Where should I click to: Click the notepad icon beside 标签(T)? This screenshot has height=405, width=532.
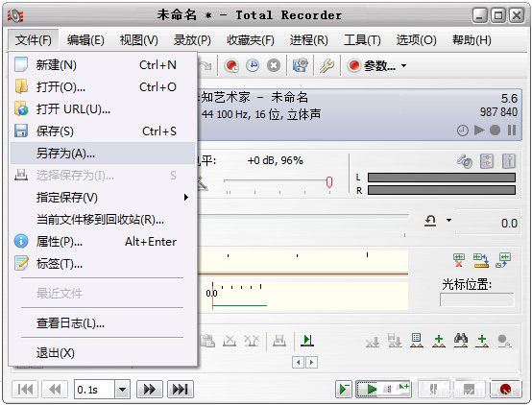(21, 263)
